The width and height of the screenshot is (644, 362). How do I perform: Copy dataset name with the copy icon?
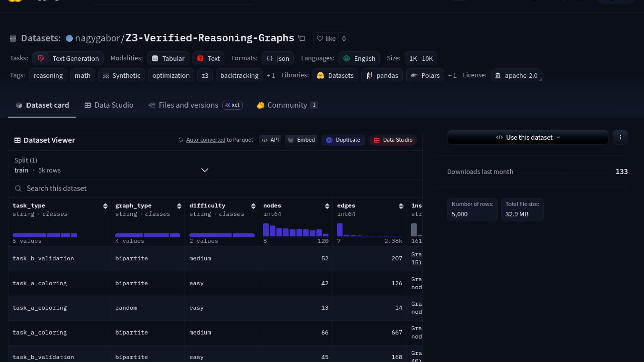pos(302,38)
